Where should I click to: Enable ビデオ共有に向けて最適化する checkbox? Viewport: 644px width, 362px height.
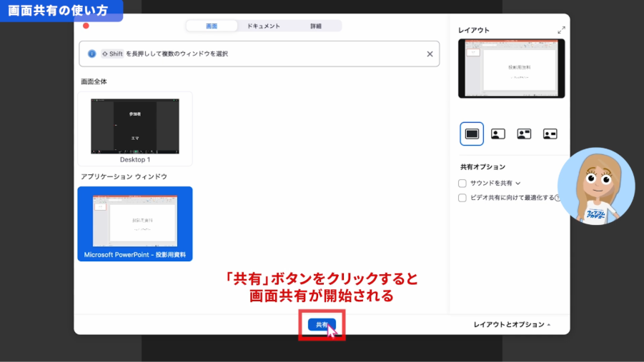[x=462, y=198]
